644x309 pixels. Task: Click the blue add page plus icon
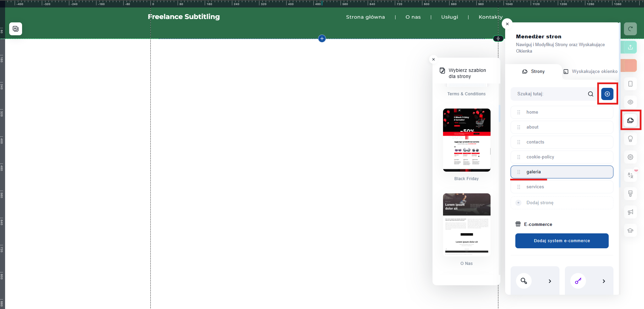(607, 94)
